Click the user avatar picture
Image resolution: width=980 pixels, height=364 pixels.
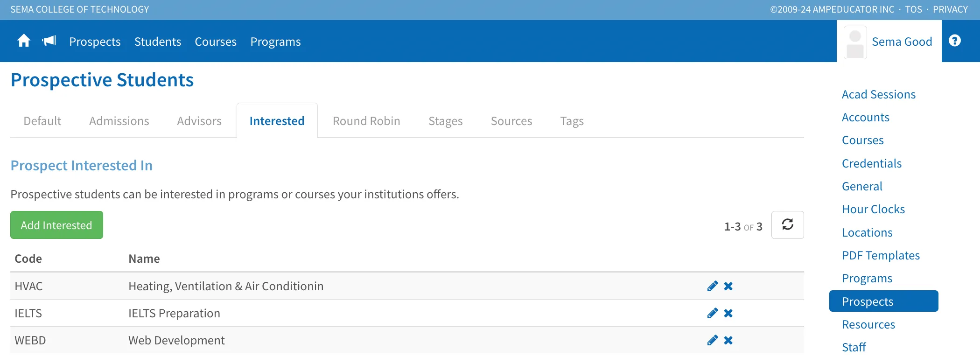pyautogui.click(x=855, y=42)
